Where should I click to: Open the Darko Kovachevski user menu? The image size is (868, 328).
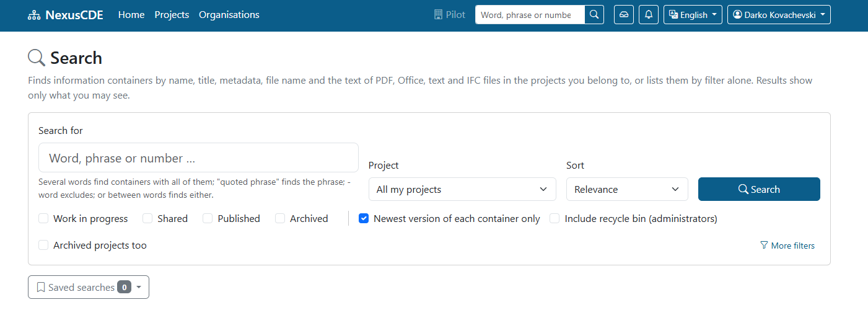click(x=779, y=15)
